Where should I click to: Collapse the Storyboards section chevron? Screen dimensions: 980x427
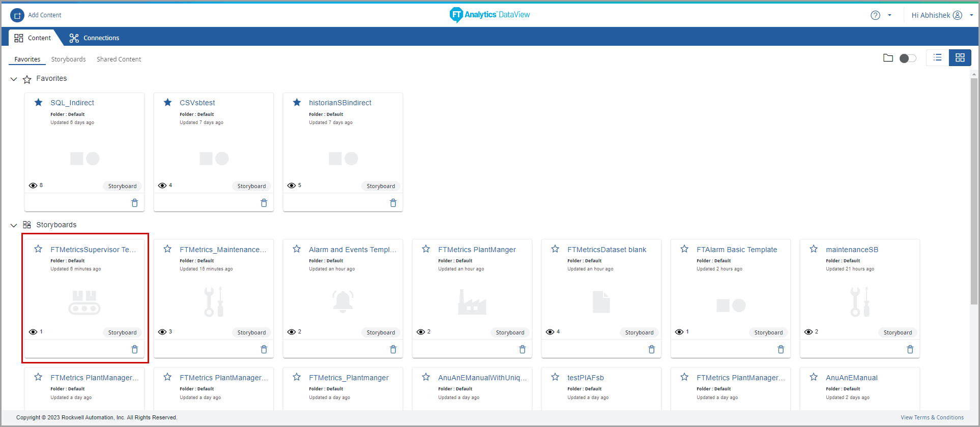pos(14,225)
